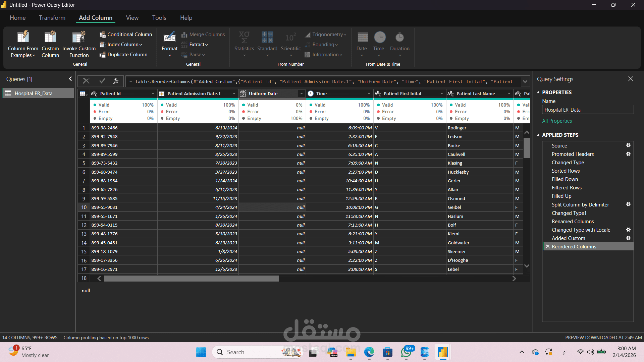
Task: Click the Column From Examples icon
Action: pyautogui.click(x=23, y=38)
